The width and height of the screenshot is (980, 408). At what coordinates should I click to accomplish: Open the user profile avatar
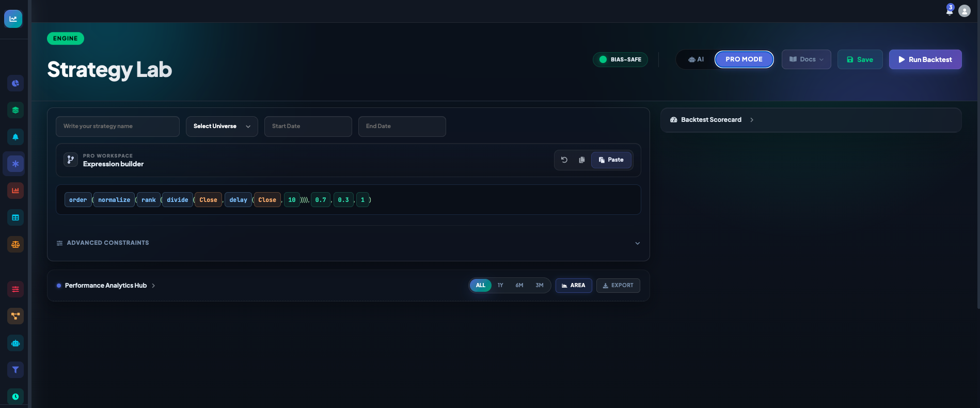(x=965, y=11)
